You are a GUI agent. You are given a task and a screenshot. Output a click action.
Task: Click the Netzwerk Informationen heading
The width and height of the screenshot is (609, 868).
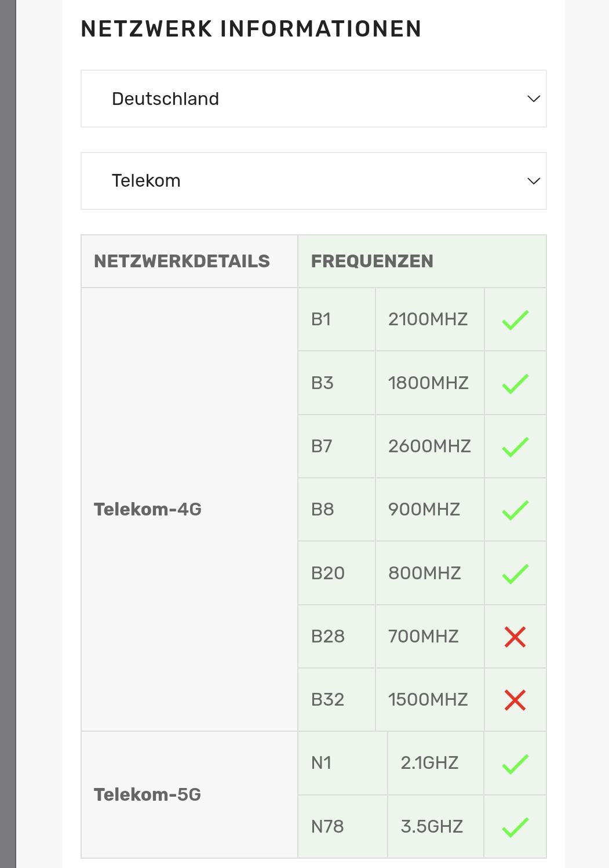[251, 28]
